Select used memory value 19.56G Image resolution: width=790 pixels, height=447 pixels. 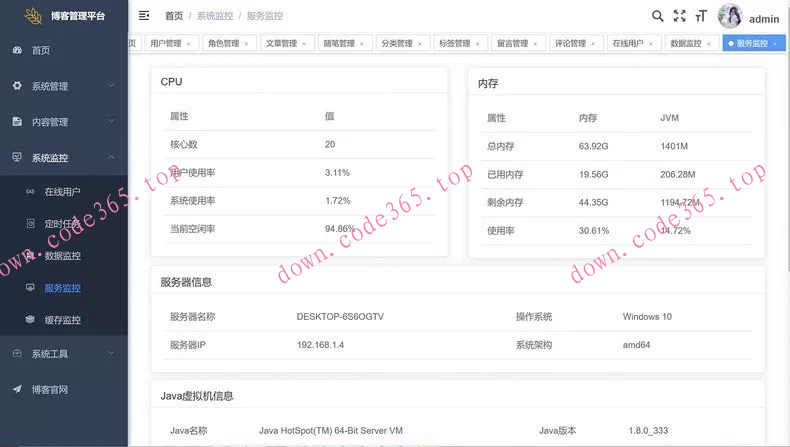click(x=594, y=174)
